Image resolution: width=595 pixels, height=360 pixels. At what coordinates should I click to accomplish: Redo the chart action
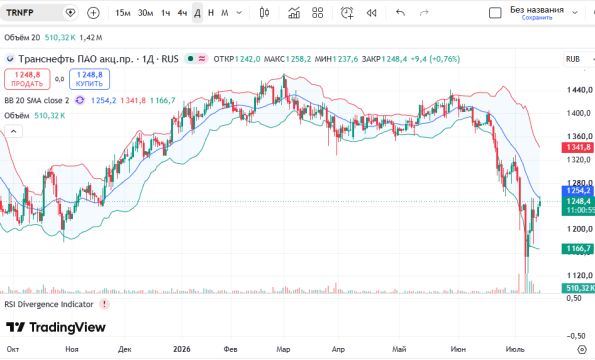click(x=424, y=13)
